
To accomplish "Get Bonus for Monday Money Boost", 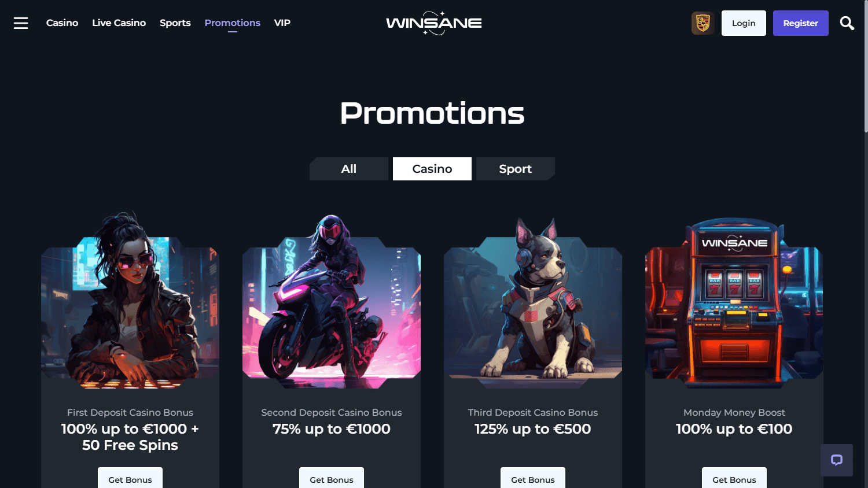I will pyautogui.click(x=734, y=478).
